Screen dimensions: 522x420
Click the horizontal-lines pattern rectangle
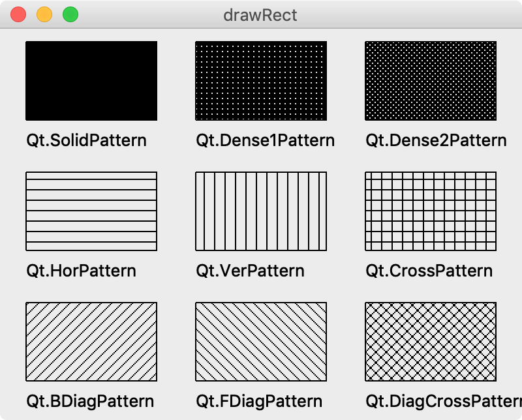(91, 211)
